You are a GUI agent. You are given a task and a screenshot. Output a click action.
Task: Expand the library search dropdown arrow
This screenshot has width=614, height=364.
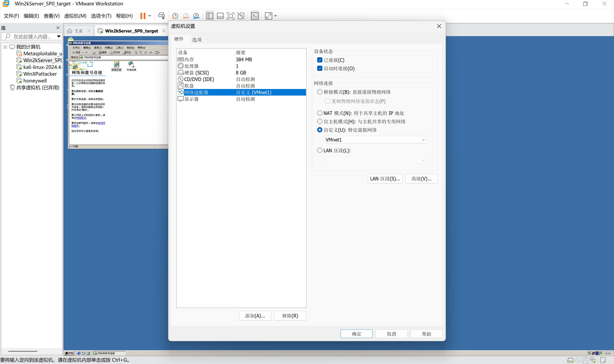pyautogui.click(x=59, y=37)
